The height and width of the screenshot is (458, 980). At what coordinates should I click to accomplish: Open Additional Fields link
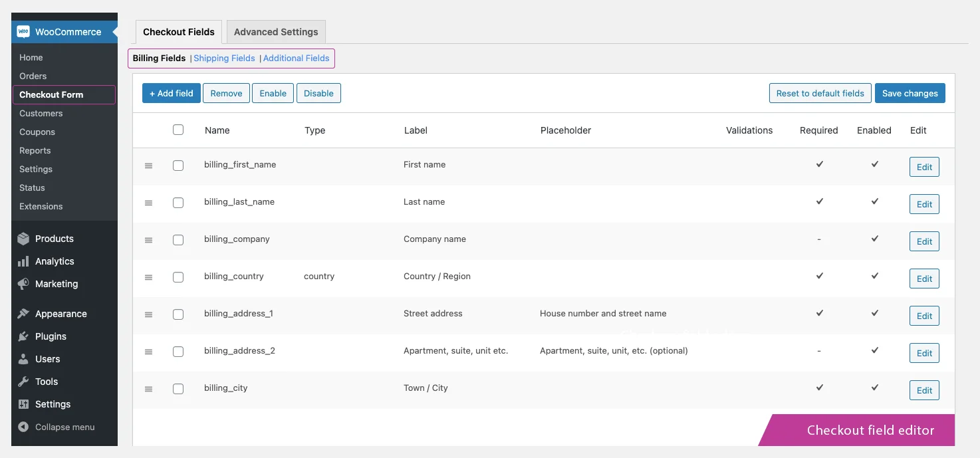click(296, 58)
